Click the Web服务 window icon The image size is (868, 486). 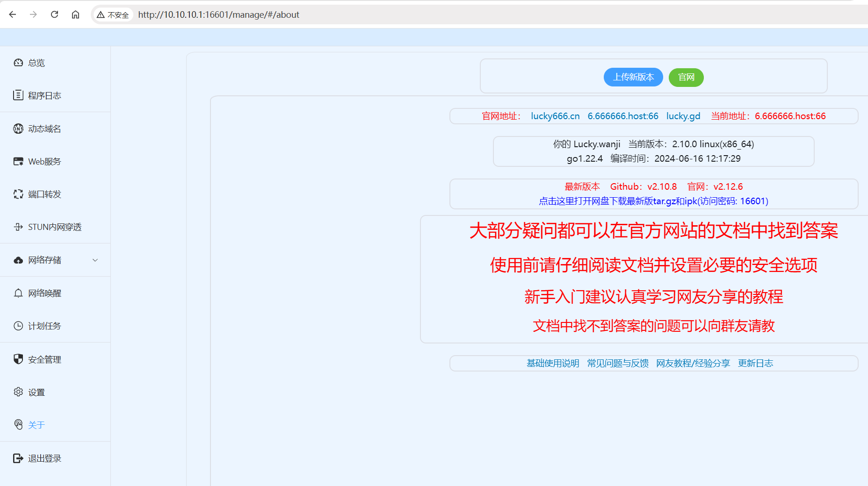coord(18,161)
